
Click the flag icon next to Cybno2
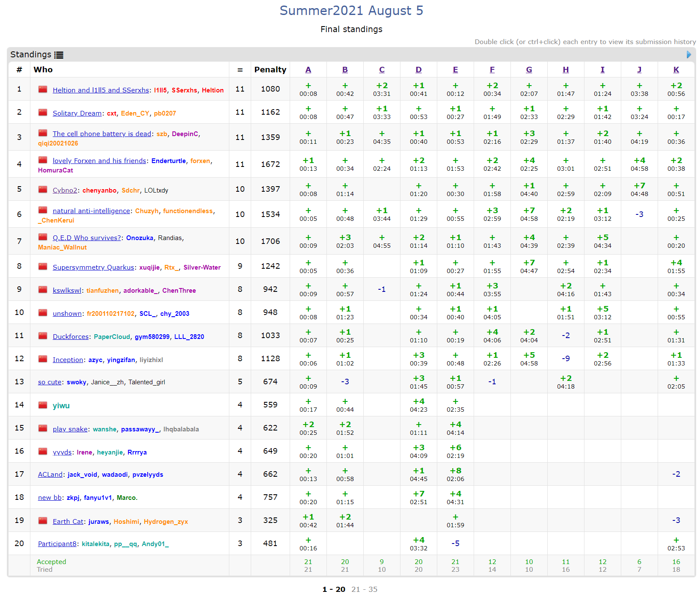click(x=43, y=190)
